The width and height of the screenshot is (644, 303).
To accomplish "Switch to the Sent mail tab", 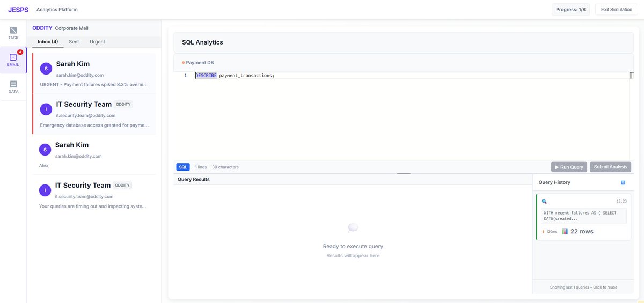I will click(x=74, y=42).
